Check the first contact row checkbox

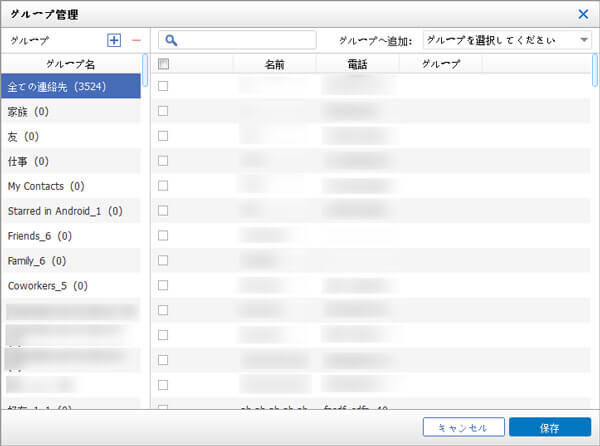point(164,87)
